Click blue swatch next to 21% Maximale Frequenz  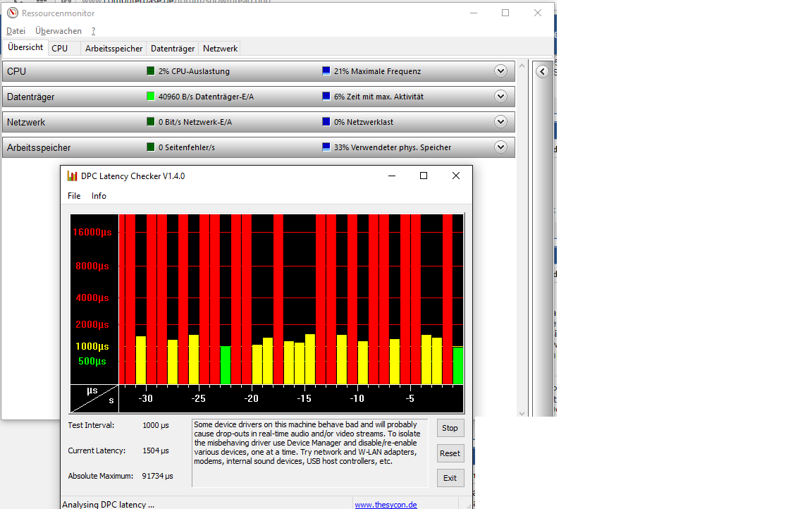pyautogui.click(x=326, y=71)
